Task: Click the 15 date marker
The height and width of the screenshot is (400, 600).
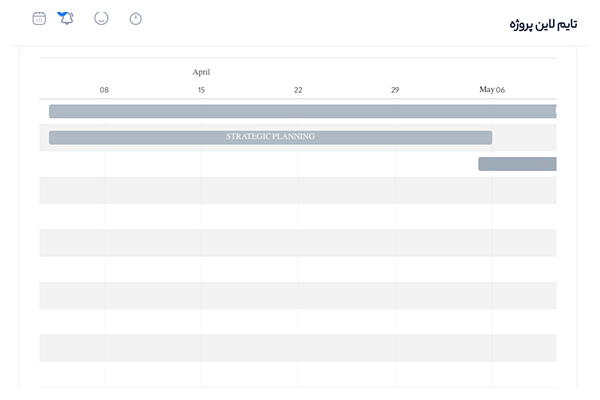Action: 201,90
